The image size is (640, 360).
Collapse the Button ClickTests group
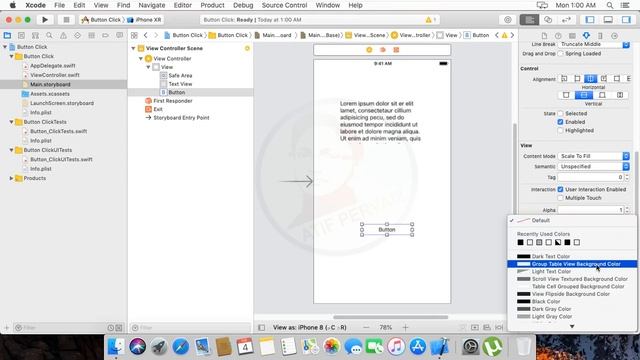coord(11,122)
